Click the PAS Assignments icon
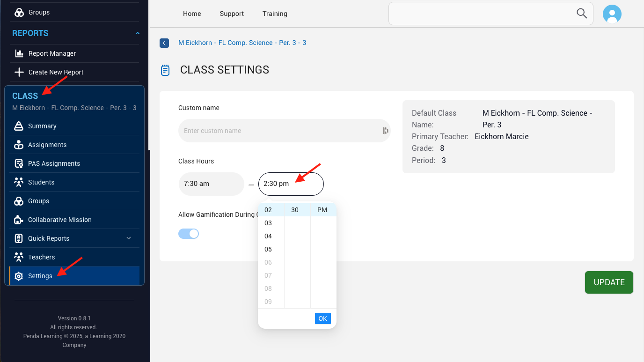Screen dimensions: 644x362 point(19,163)
